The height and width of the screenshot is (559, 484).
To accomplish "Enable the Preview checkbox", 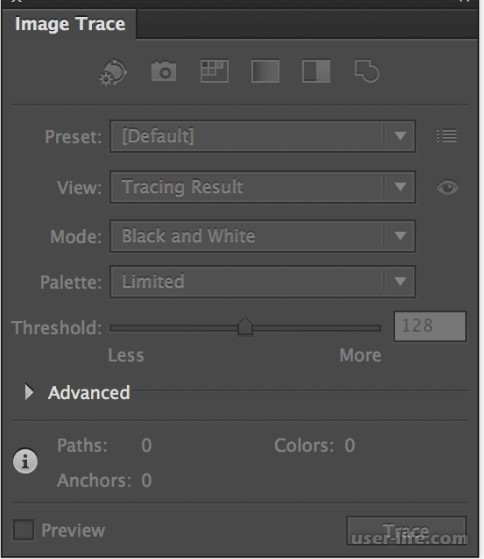I will [x=24, y=530].
